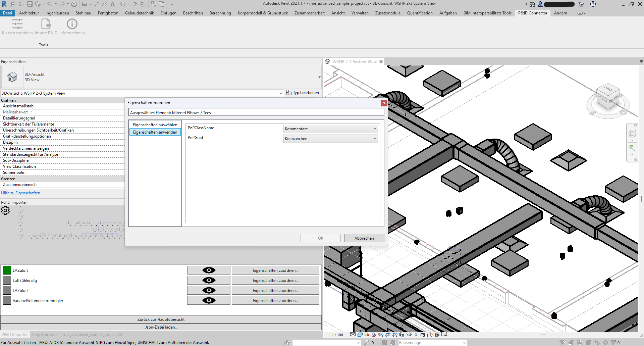Click the Text tool icon in quick access toolbar
The image size is (644, 346).
tap(112, 4)
